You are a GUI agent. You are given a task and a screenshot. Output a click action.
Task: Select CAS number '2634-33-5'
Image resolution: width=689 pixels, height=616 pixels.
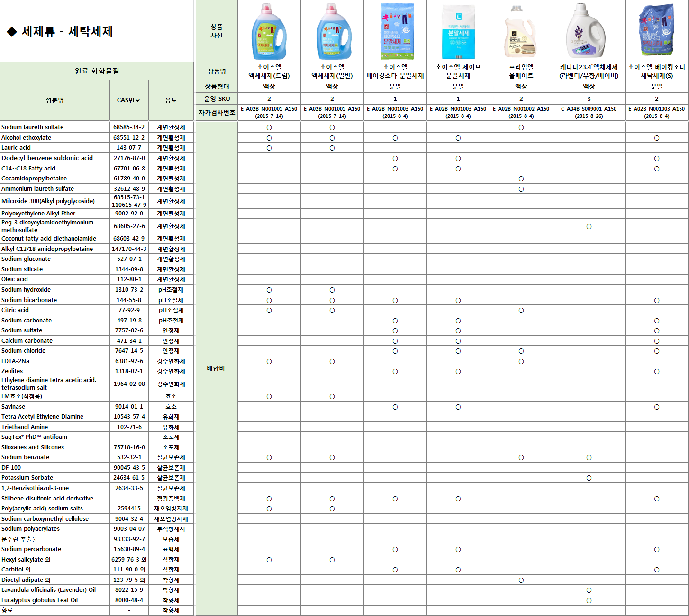(x=129, y=488)
